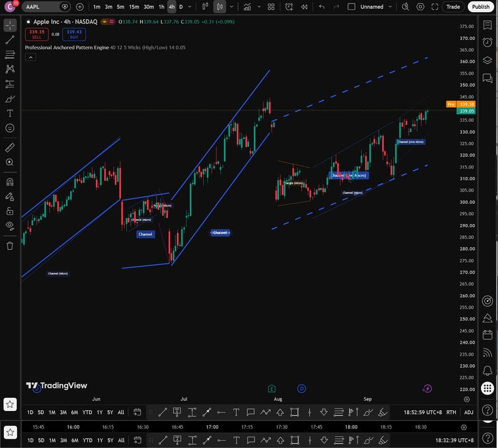This screenshot has width=498, height=448.
Task: Switch to the 1h timeframe
Action: [162, 7]
